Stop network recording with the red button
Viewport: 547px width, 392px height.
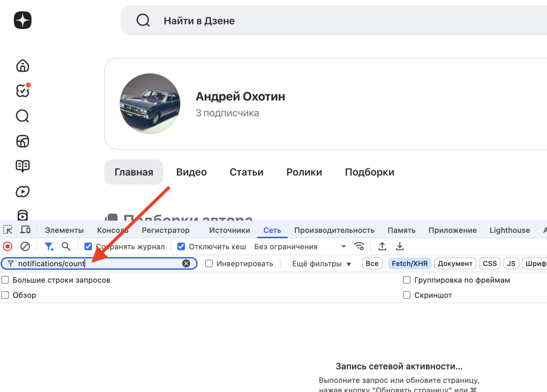click(7, 247)
